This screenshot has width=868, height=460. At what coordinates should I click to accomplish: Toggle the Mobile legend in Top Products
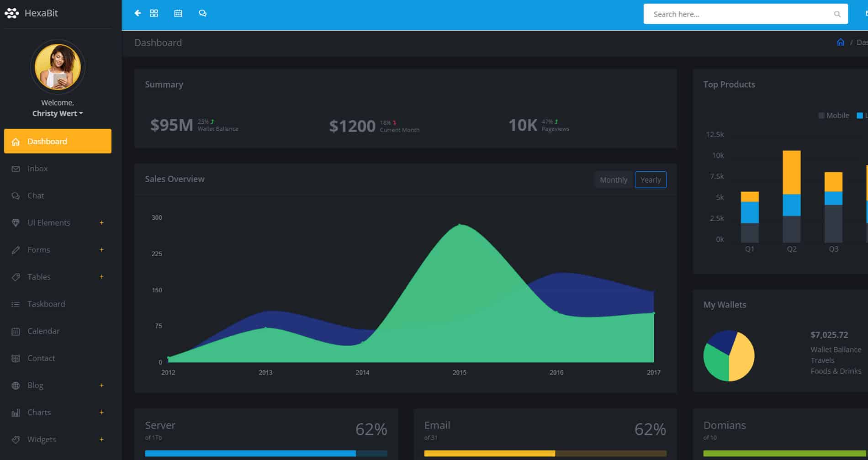(x=834, y=116)
